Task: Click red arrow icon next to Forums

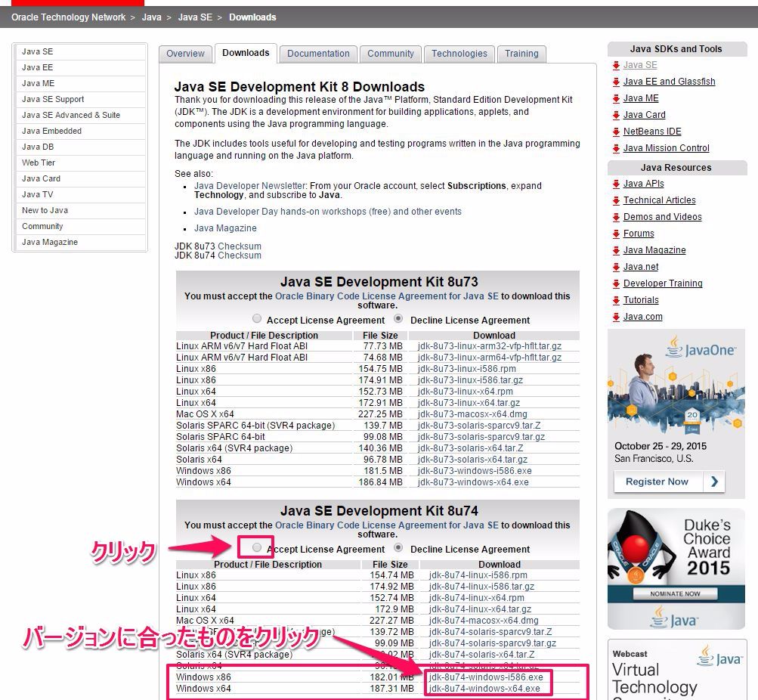Action: coord(616,234)
